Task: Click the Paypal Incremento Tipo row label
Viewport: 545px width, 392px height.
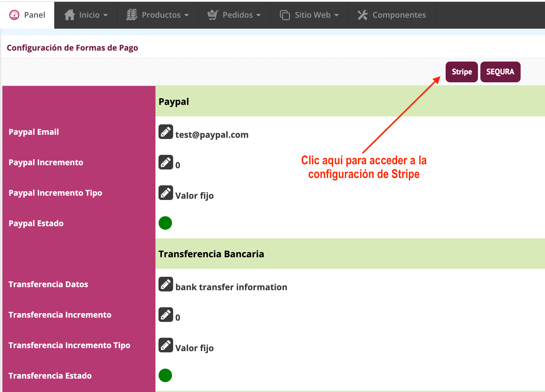Action: coord(55,193)
